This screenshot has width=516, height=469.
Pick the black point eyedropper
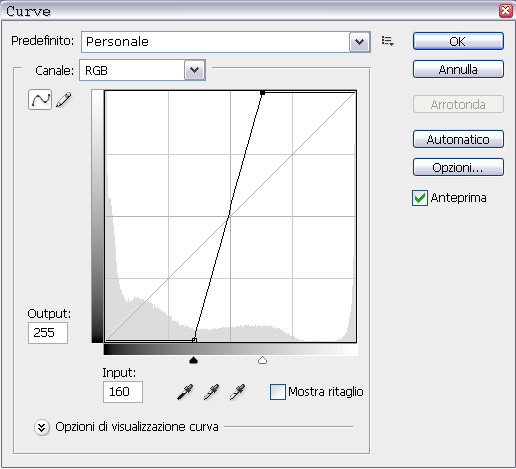pyautogui.click(x=185, y=392)
